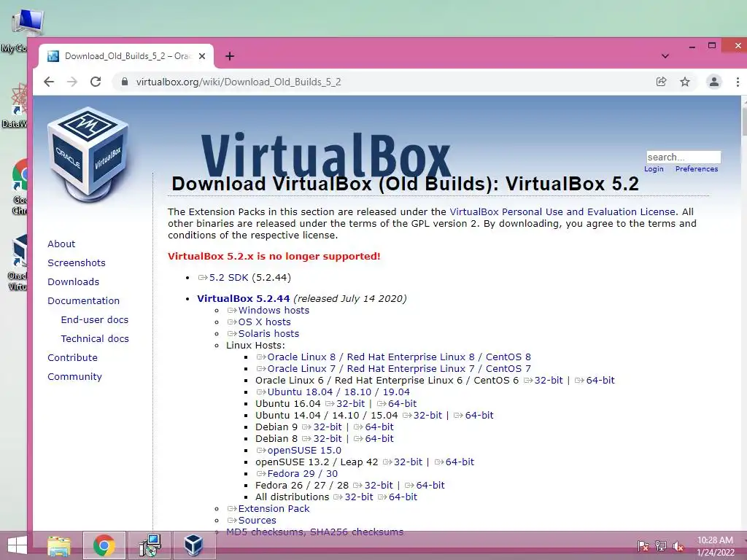Download Oracle Linux 6 32-bit package
747x560 pixels.
pos(543,381)
